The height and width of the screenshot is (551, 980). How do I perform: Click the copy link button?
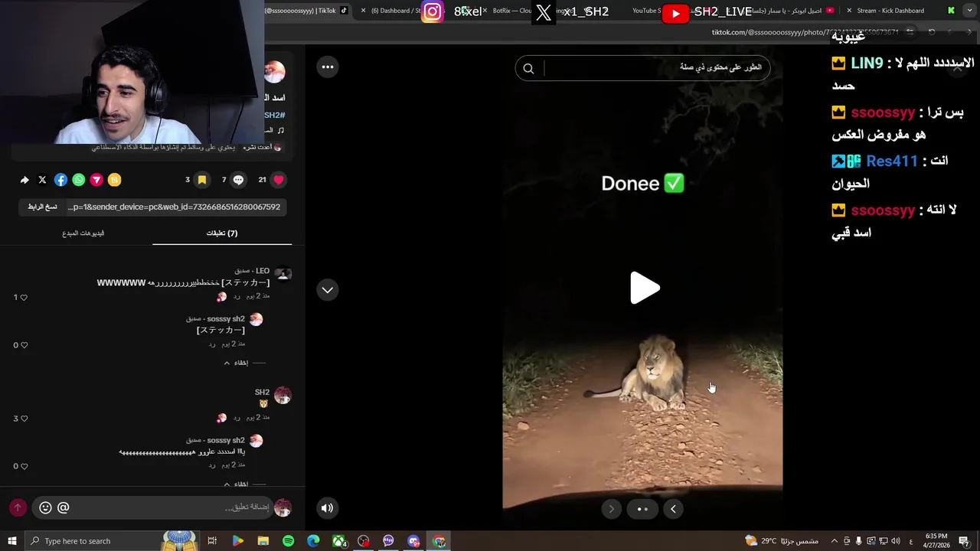42,207
